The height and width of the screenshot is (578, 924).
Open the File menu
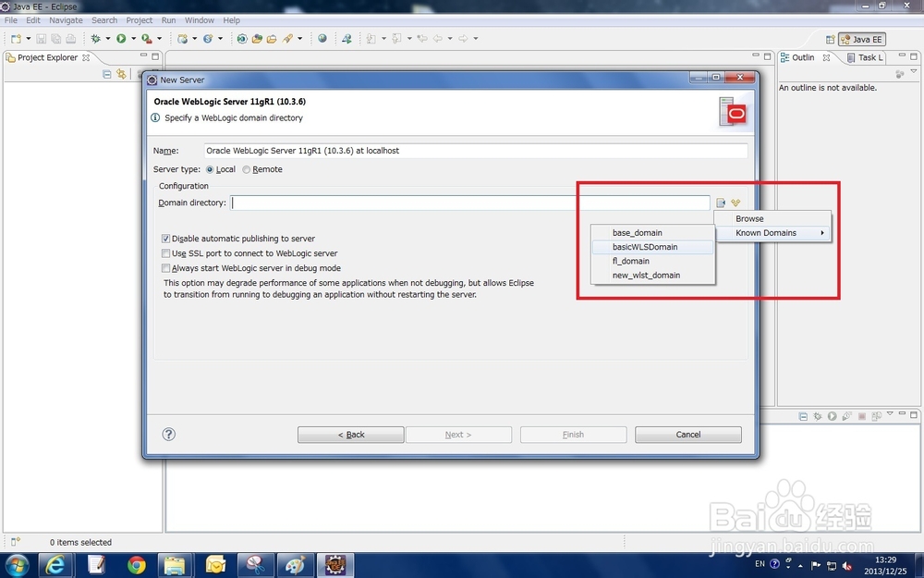point(10,20)
